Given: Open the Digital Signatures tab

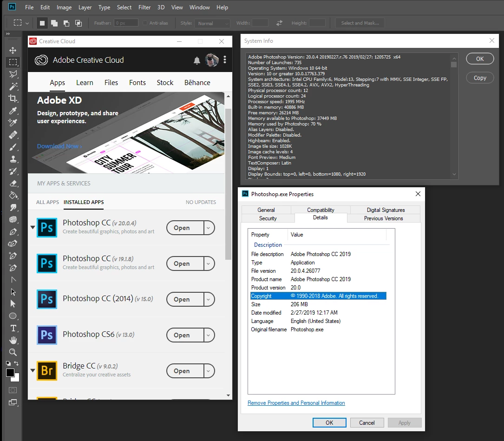Looking at the screenshot, I should [x=386, y=210].
